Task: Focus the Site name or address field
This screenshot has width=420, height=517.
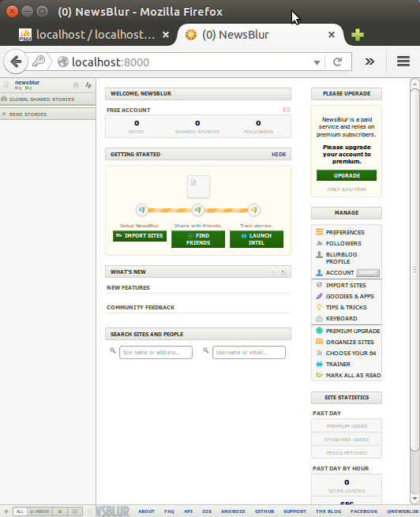Action: click(x=156, y=353)
